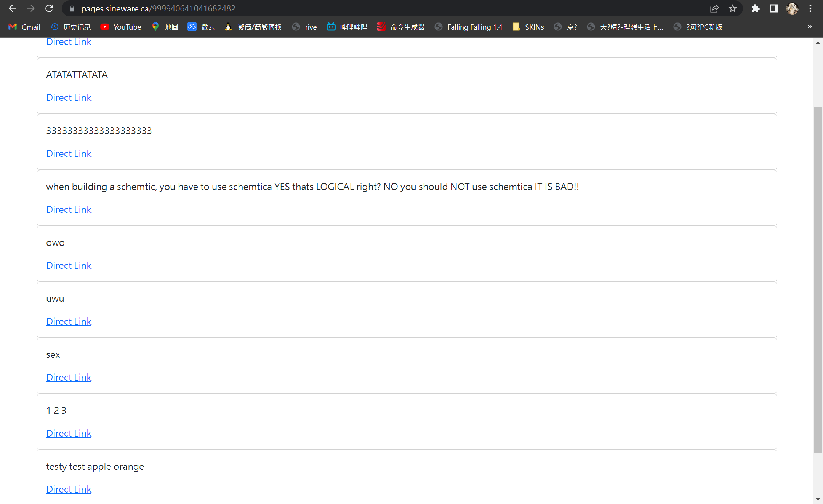
Task: Open the Gmail bookmark
Action: click(24, 27)
